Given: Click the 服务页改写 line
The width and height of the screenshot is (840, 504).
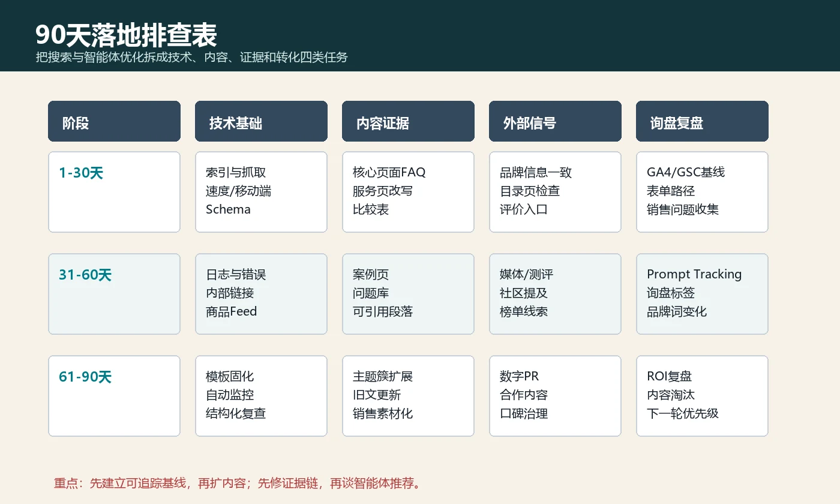Looking at the screenshot, I should 383,191.
